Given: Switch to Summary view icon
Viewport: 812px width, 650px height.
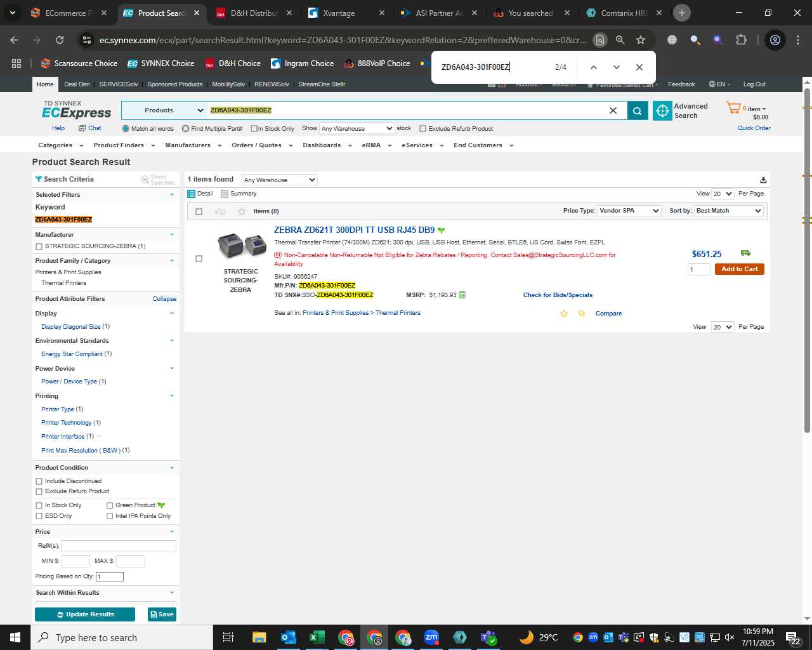Looking at the screenshot, I should pos(225,194).
